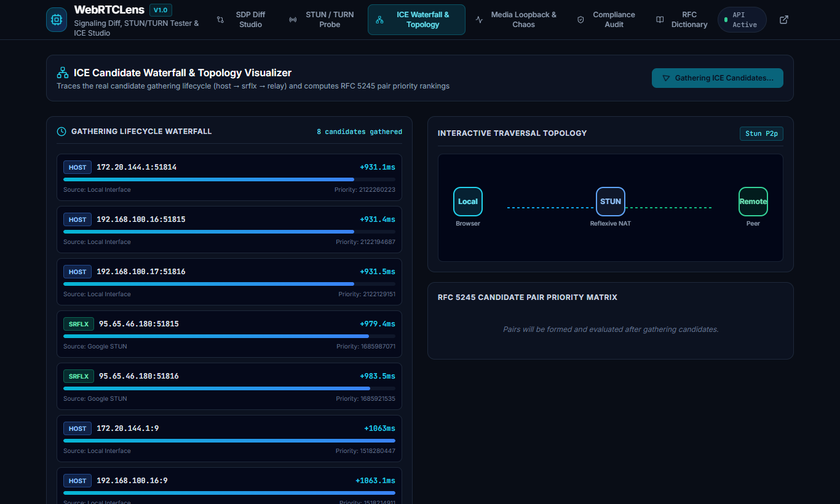This screenshot has height=504, width=840.
Task: Click the +1063ms timing value
Action: pyautogui.click(x=379, y=428)
